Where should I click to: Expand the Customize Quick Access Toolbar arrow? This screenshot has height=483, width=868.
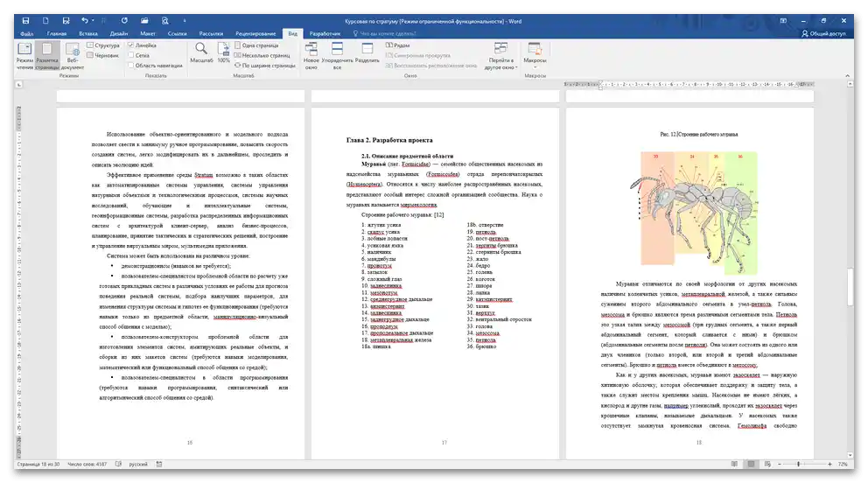coord(185,20)
